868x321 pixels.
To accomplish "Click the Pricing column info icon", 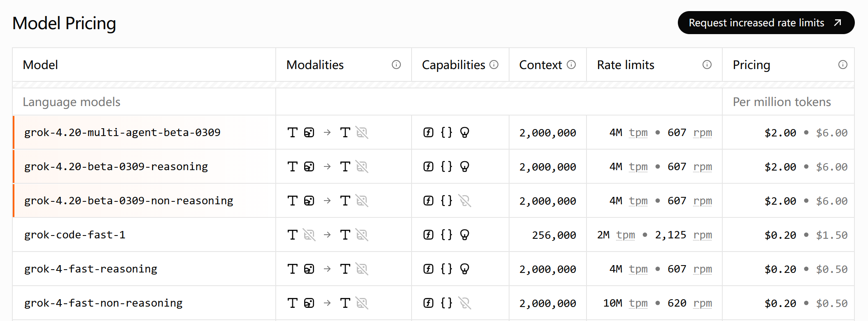I will 842,65.
